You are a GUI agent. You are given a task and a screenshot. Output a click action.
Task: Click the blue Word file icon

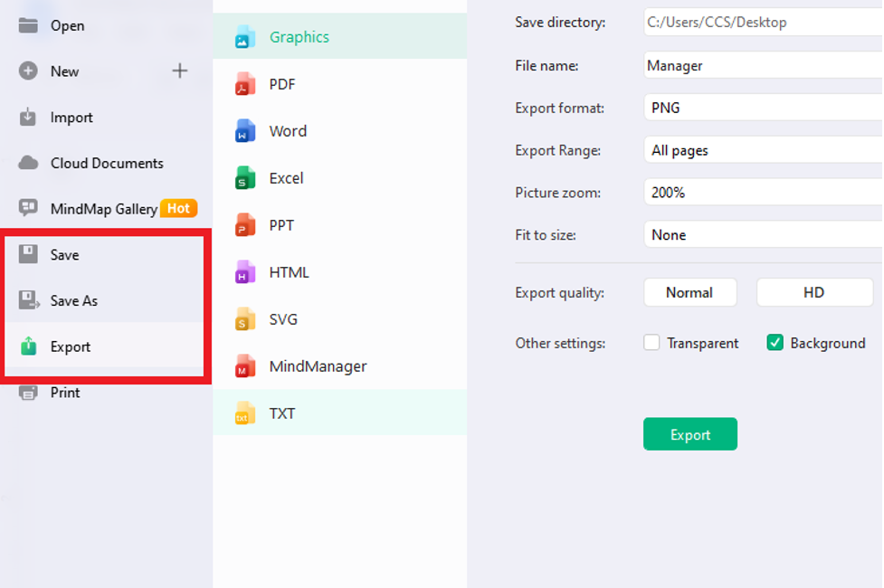[244, 131]
